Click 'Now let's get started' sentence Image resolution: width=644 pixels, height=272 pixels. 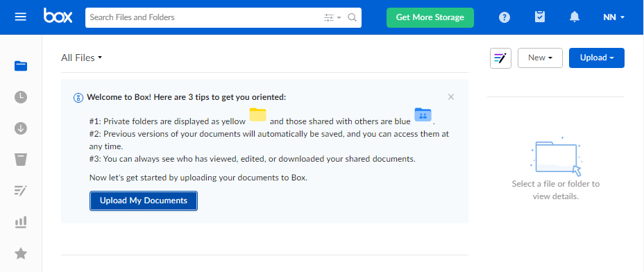(198, 178)
